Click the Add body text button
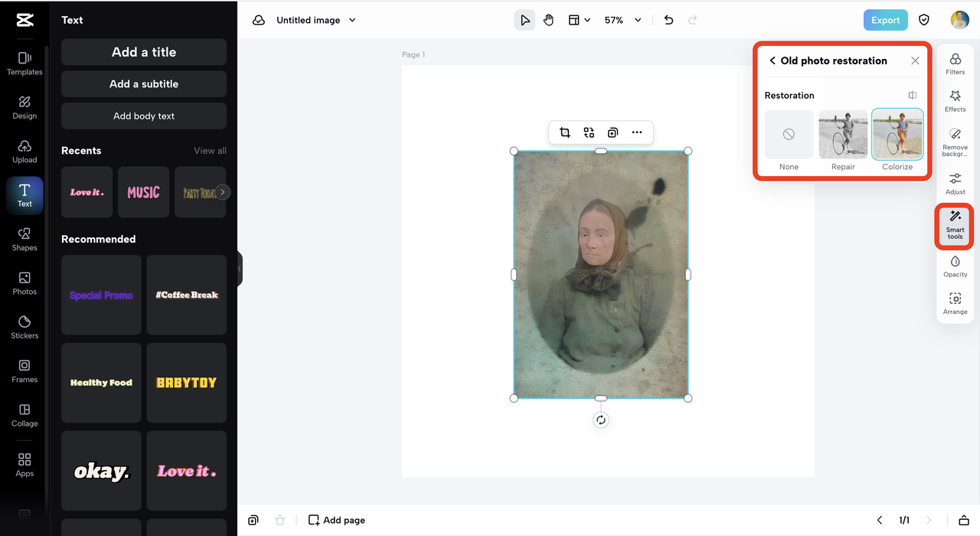Screen dimensions: 980x536 [144, 116]
